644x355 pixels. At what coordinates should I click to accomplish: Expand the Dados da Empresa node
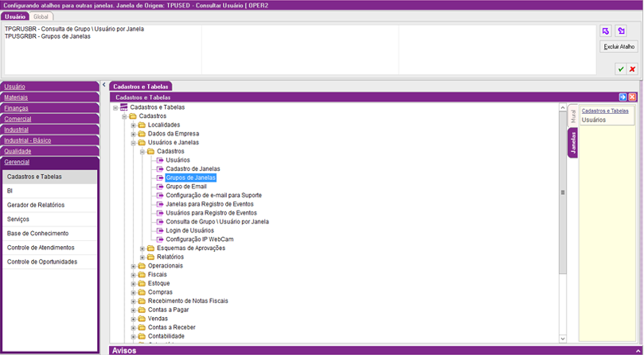point(133,134)
